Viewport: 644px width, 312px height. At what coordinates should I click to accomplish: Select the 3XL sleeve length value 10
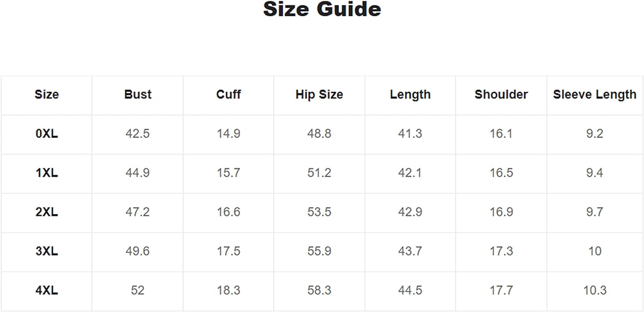595,251
